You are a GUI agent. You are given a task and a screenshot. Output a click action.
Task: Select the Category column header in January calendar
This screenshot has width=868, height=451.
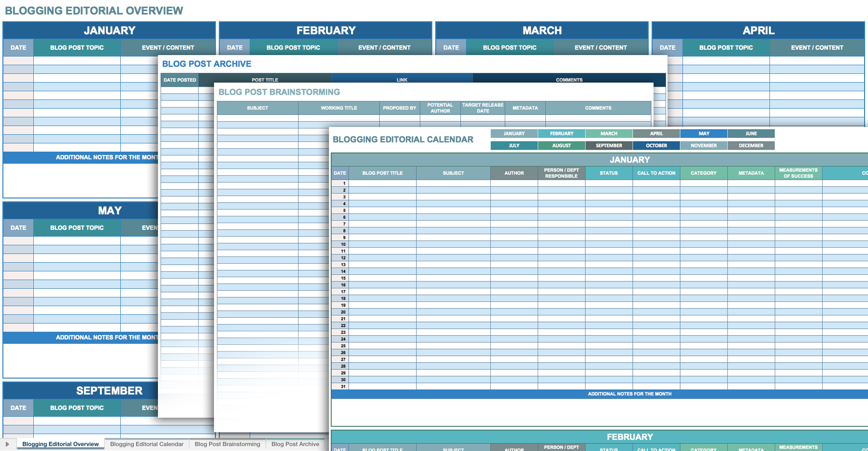[704, 173]
